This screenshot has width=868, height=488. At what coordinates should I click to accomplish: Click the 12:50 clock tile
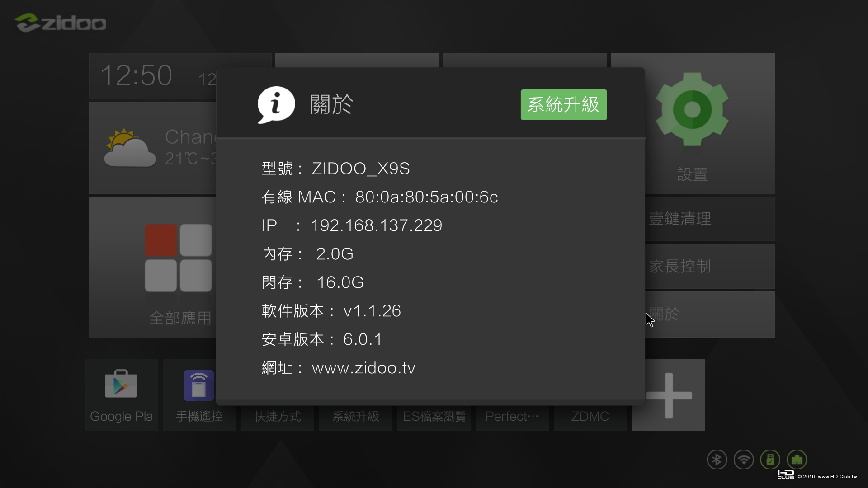tap(153, 75)
